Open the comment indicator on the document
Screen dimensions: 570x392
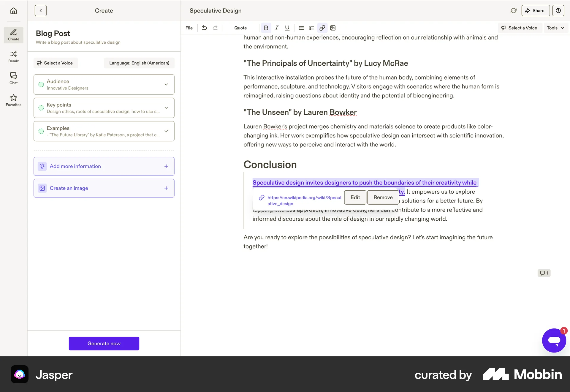(x=544, y=273)
